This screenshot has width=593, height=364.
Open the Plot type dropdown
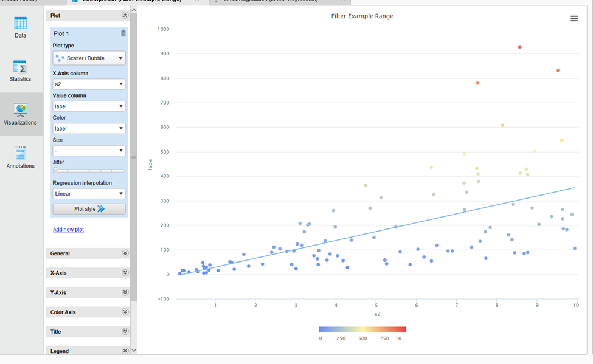(x=89, y=58)
